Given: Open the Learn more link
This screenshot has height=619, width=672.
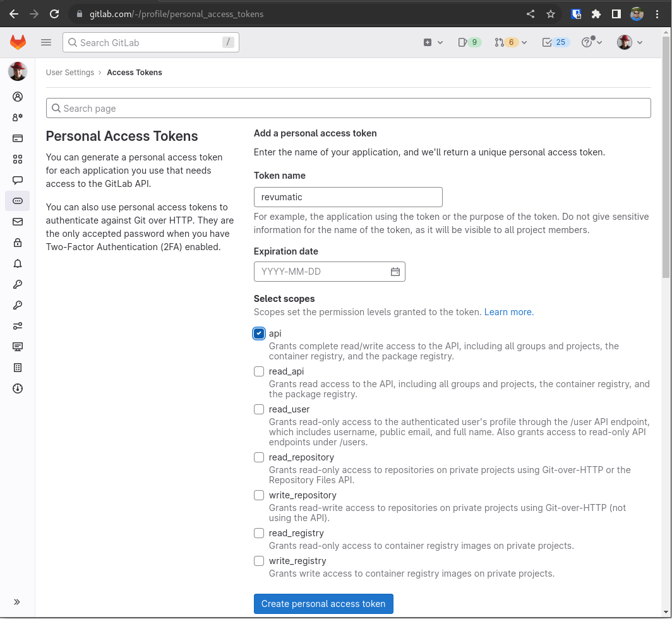Looking at the screenshot, I should [x=508, y=312].
